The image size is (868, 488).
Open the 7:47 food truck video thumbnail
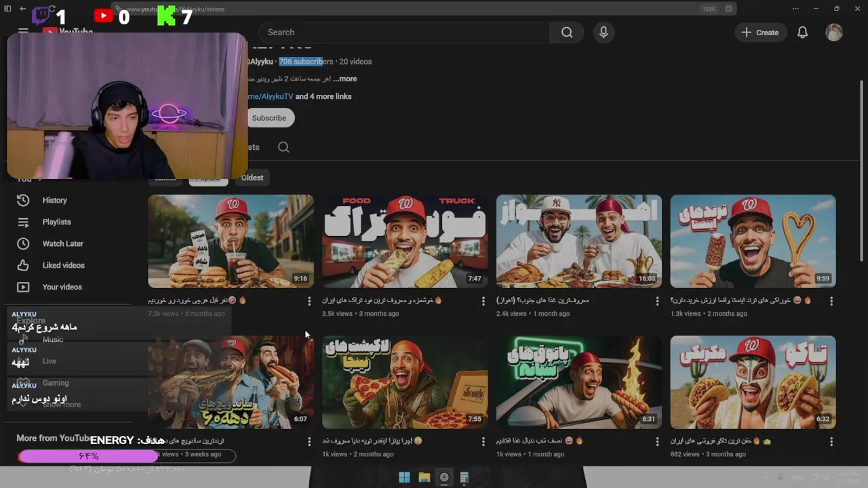click(405, 241)
